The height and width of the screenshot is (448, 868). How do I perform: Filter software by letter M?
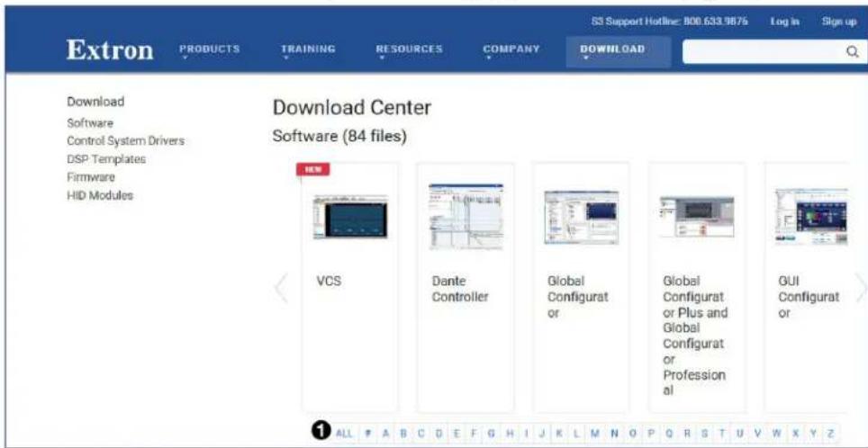click(594, 433)
